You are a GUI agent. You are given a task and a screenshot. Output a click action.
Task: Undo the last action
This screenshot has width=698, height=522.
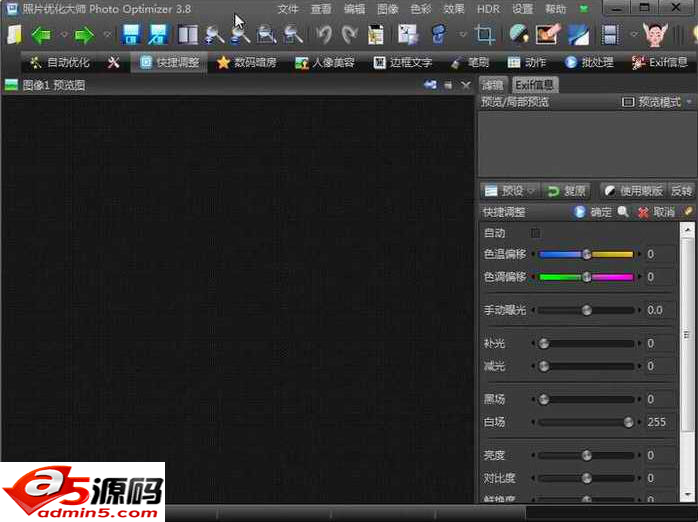point(324,35)
